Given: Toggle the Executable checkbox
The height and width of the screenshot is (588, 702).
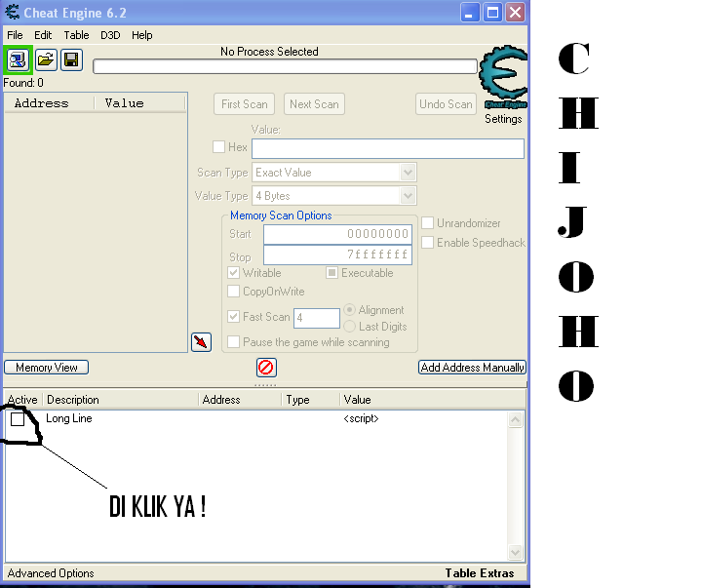Looking at the screenshot, I should point(331,273).
